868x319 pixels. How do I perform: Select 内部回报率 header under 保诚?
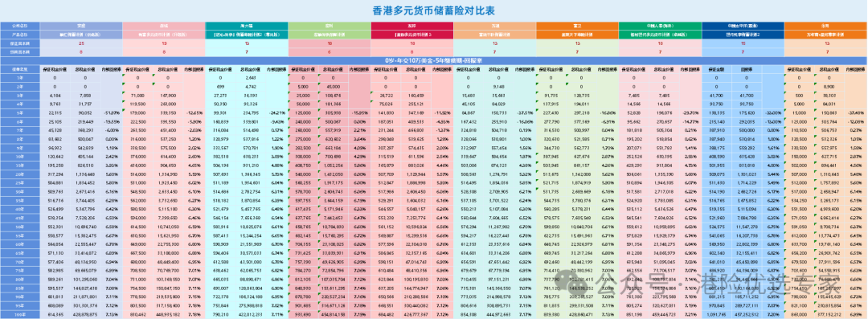[194, 70]
